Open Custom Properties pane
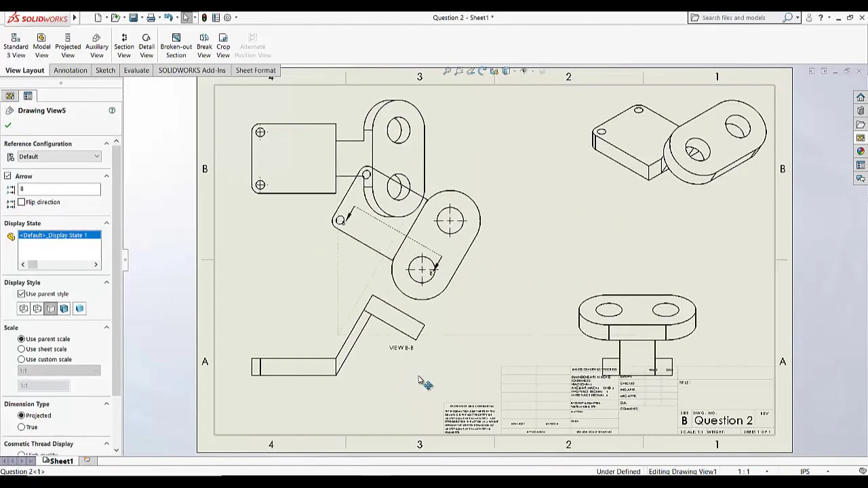 861,165
